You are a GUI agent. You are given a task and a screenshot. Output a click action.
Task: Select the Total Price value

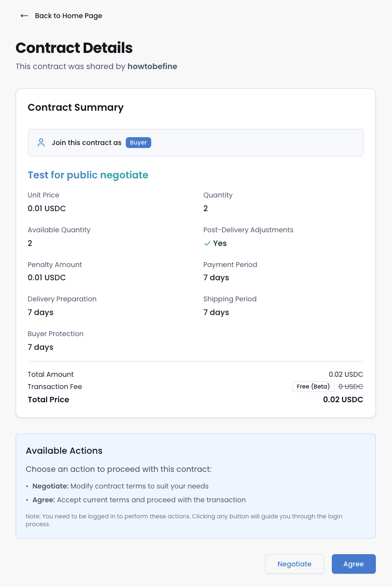click(x=343, y=399)
